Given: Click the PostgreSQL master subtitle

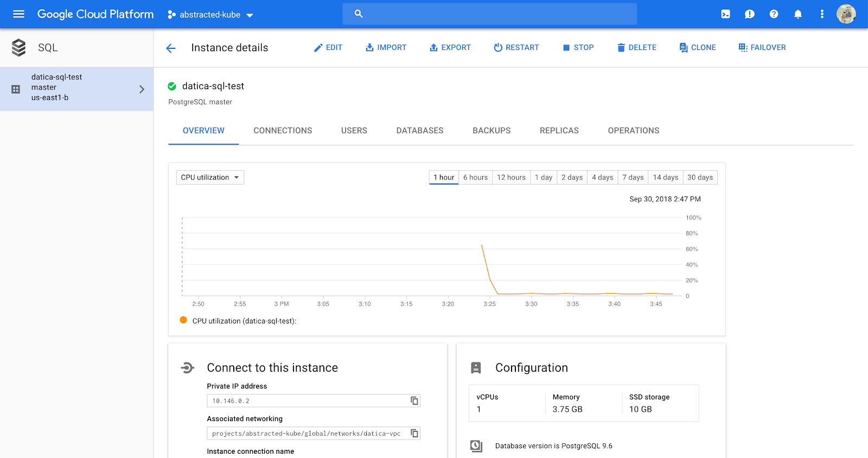Looking at the screenshot, I should pos(200,102).
